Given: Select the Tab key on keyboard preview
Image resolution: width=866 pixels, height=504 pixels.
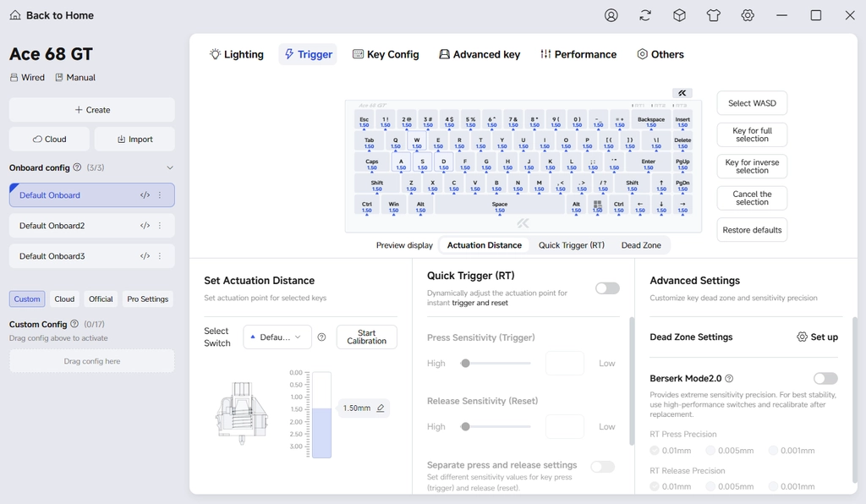Looking at the screenshot, I should pyautogui.click(x=369, y=142).
